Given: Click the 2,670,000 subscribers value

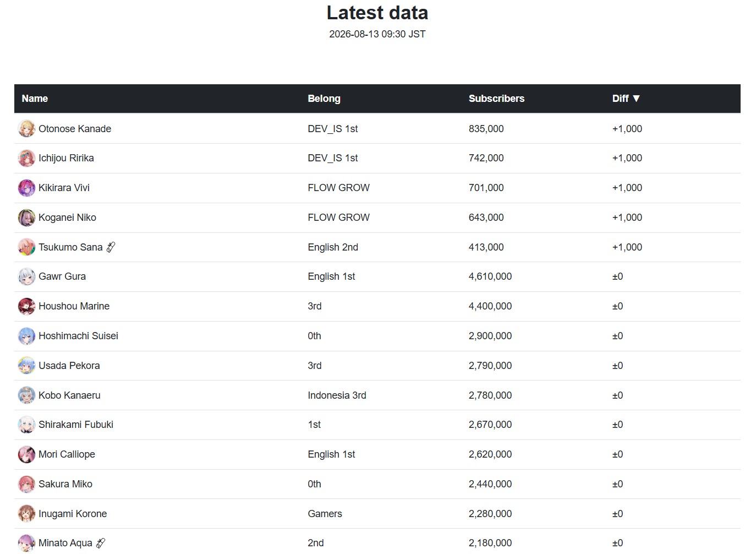Looking at the screenshot, I should (490, 425).
